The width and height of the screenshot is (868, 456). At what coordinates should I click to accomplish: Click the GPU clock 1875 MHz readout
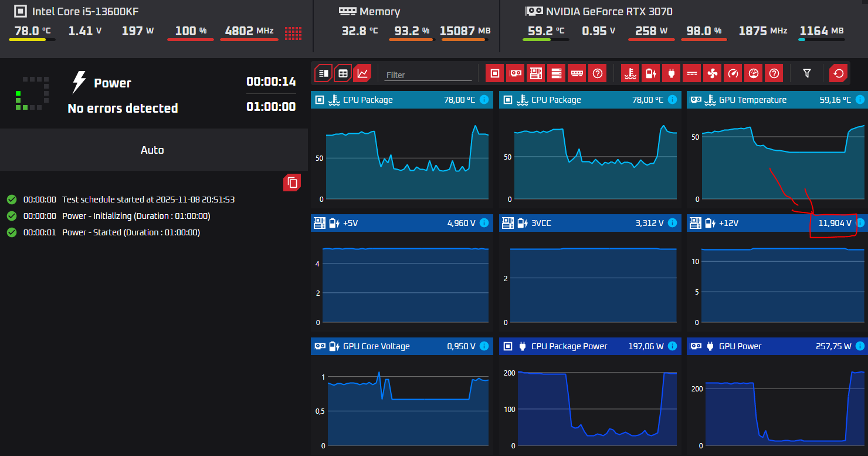click(x=763, y=31)
